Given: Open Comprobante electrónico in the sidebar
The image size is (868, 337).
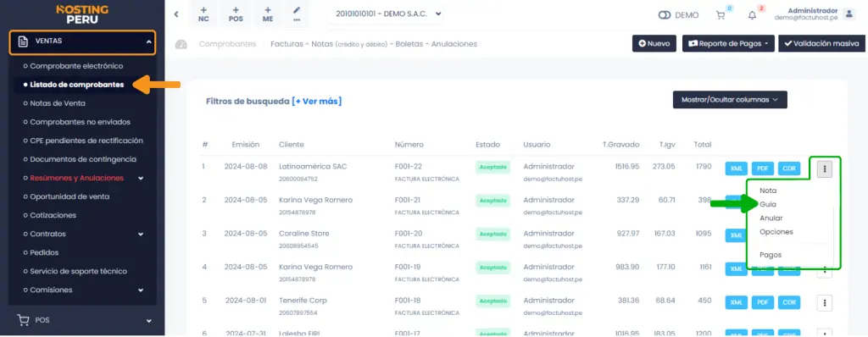Looking at the screenshot, I should click(x=76, y=66).
